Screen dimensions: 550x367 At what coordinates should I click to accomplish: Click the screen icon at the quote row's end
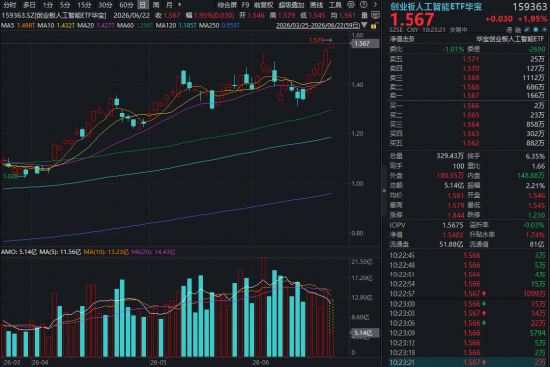375,15
